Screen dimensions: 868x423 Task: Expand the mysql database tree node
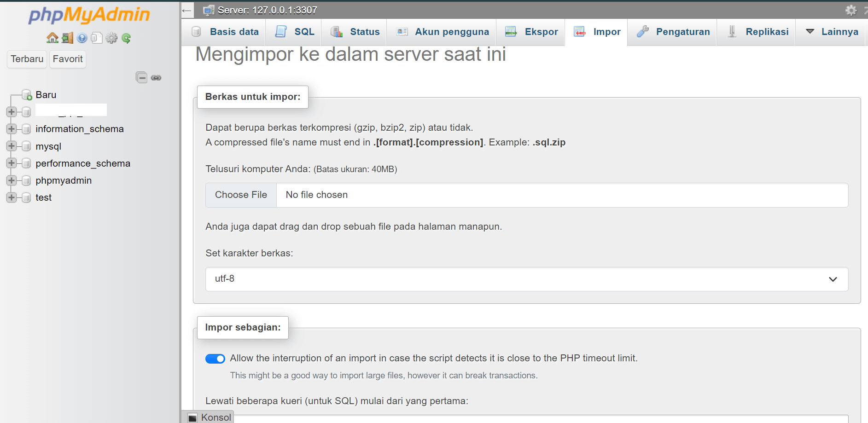click(11, 146)
